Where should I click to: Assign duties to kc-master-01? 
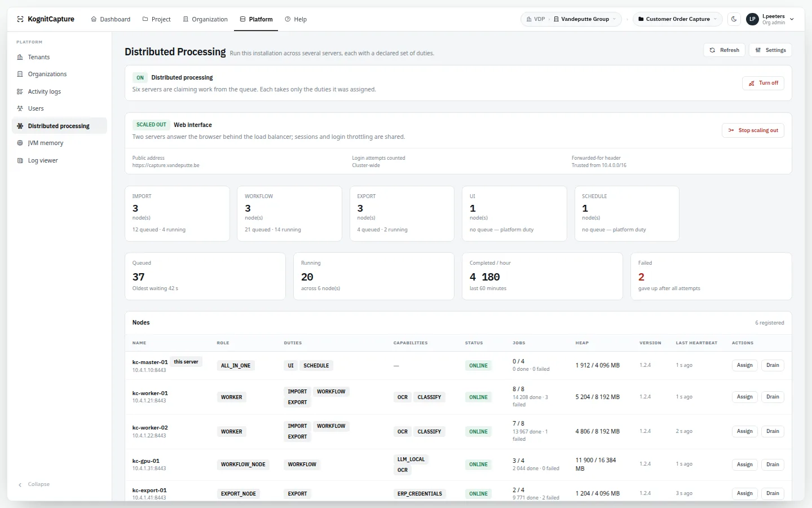(745, 365)
